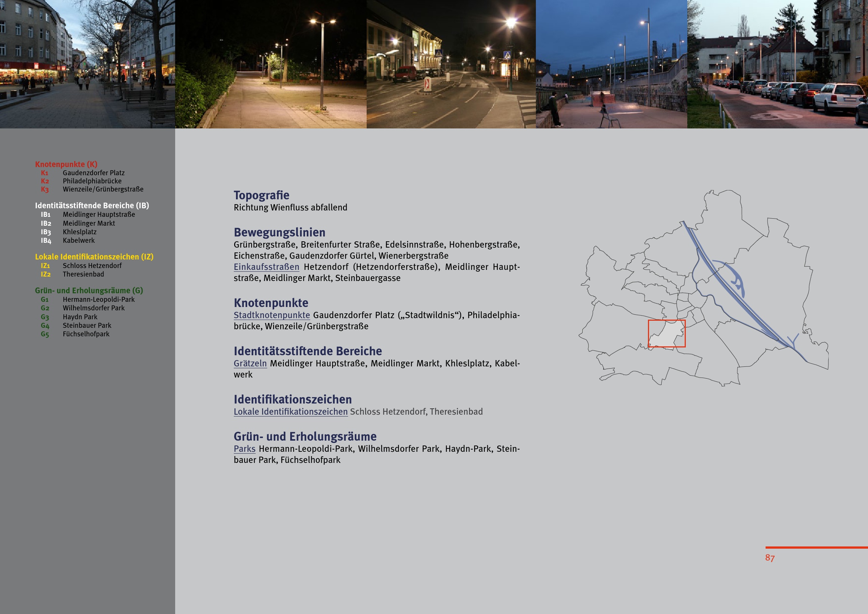This screenshot has height=614, width=868.
Task: Click the Parks underlined link
Action: tap(244, 449)
